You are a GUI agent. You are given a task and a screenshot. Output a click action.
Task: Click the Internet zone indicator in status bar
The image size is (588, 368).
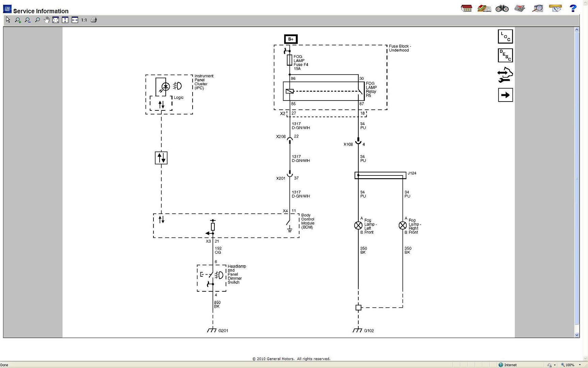point(507,365)
